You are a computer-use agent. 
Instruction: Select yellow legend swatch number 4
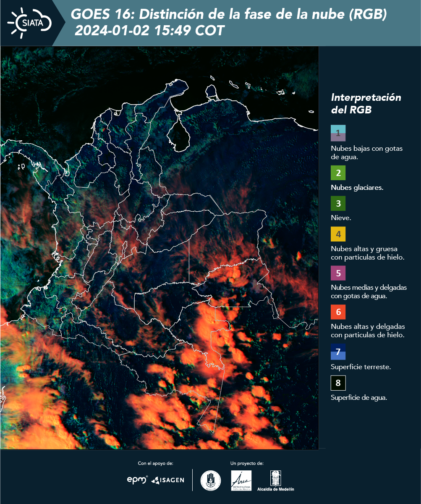click(338, 234)
